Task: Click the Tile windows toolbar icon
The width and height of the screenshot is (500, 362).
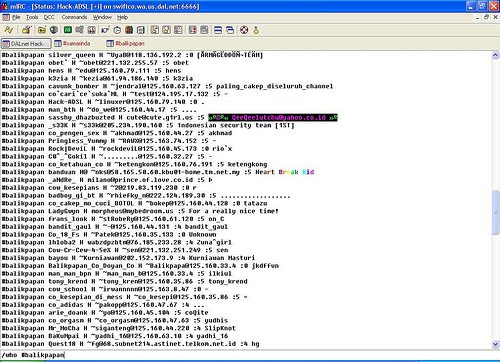Action: pos(218,30)
